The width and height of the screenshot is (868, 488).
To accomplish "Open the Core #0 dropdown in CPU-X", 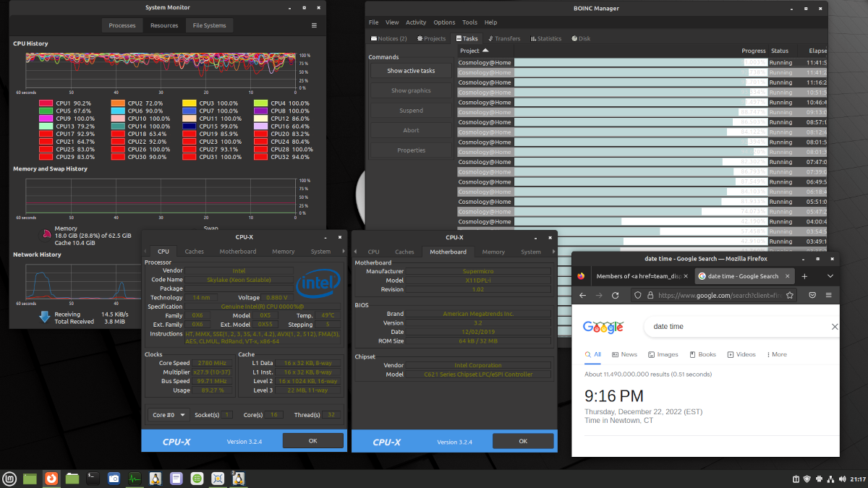I will coord(169,415).
